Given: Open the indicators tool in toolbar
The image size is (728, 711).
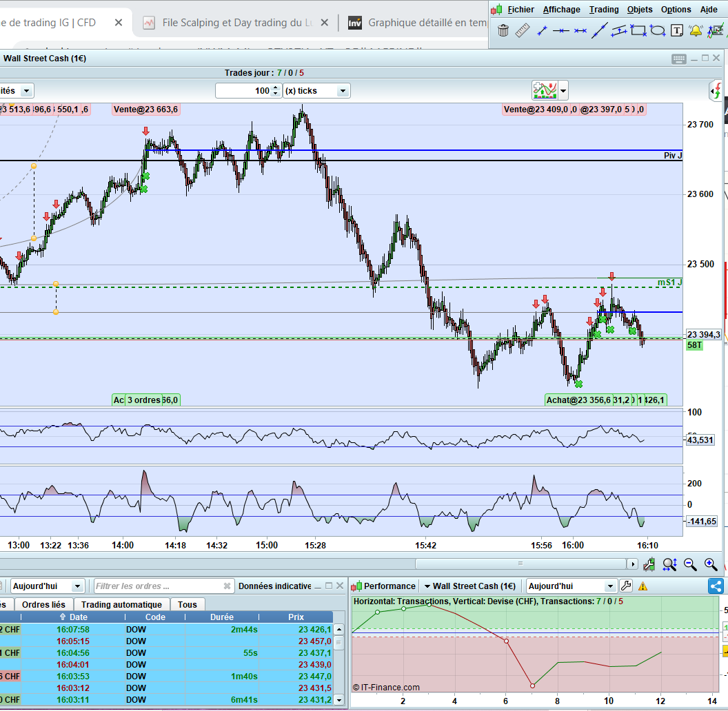Looking at the screenshot, I should pos(716,30).
